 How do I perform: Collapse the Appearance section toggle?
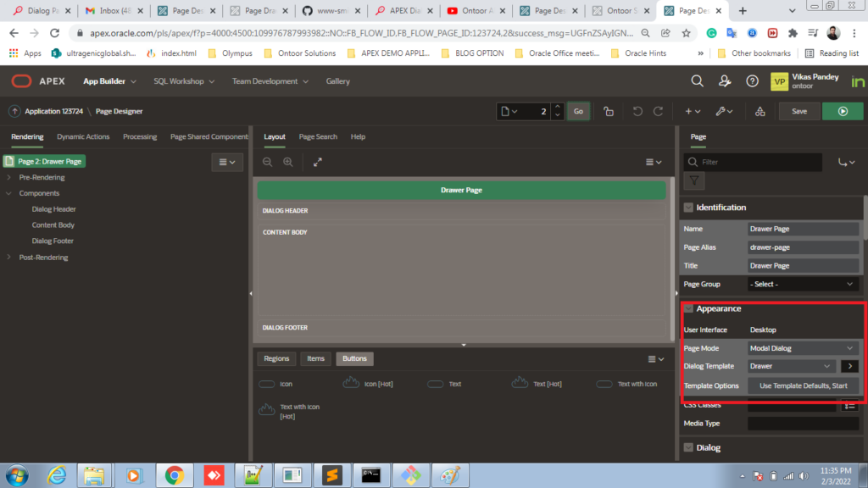(688, 309)
